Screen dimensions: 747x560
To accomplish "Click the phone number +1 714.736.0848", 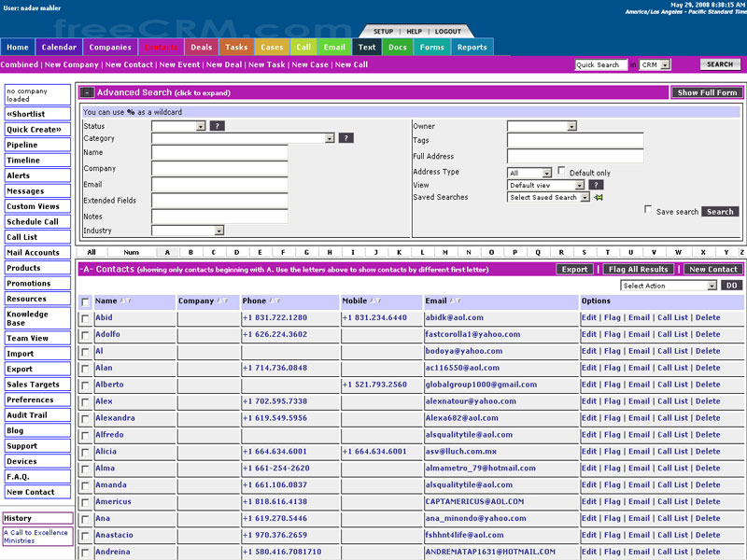I will [275, 368].
